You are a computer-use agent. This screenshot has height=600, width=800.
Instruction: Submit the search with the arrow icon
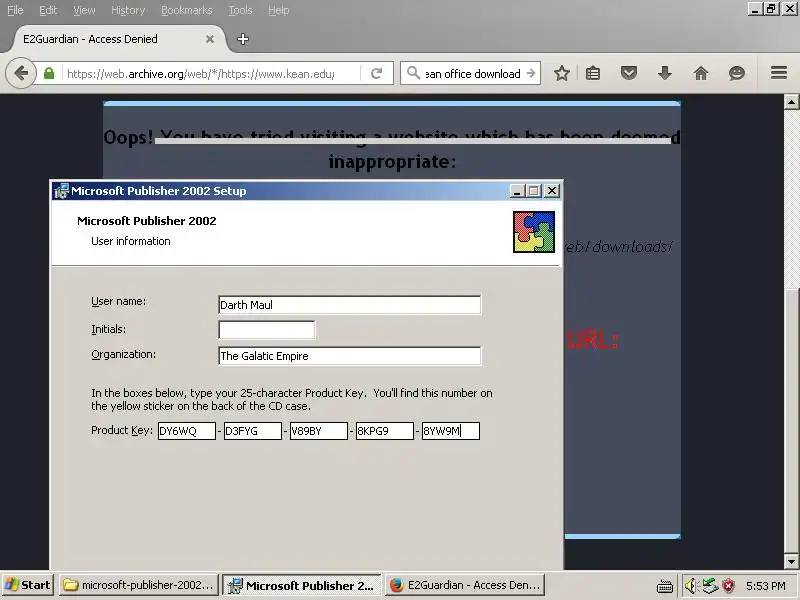coord(531,73)
